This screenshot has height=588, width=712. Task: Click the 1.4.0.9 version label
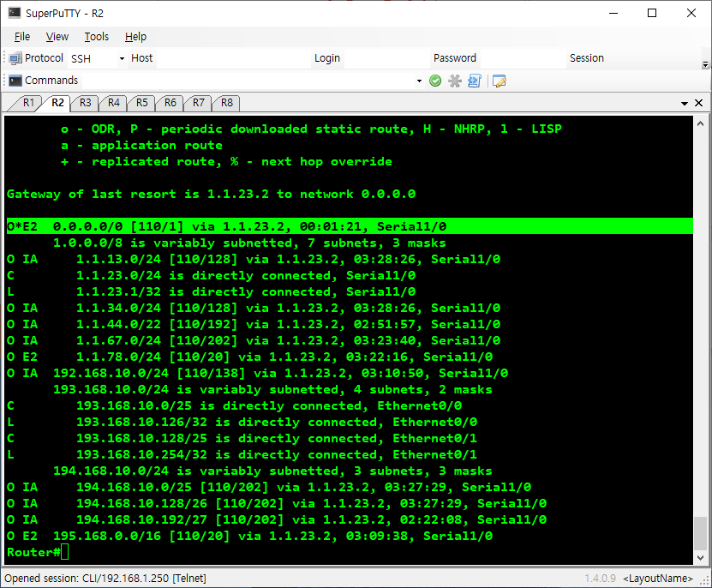point(600,579)
